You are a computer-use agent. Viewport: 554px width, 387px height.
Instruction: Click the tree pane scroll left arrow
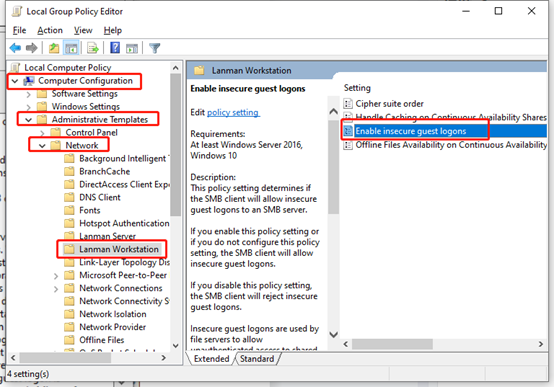coord(13,358)
